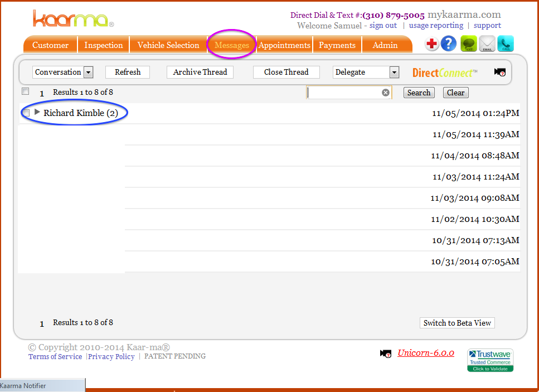539x392 pixels.
Task: Click page number 1 above the results
Action: click(x=42, y=94)
